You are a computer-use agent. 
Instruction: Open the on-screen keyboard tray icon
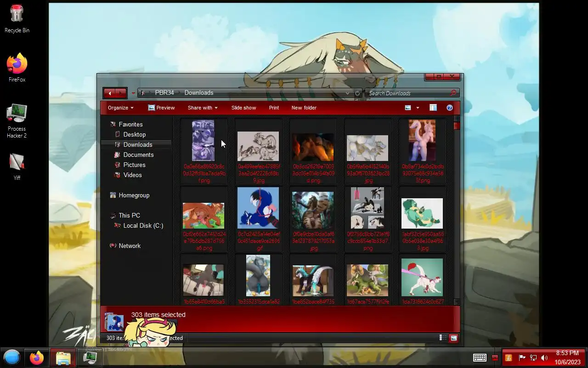click(480, 358)
